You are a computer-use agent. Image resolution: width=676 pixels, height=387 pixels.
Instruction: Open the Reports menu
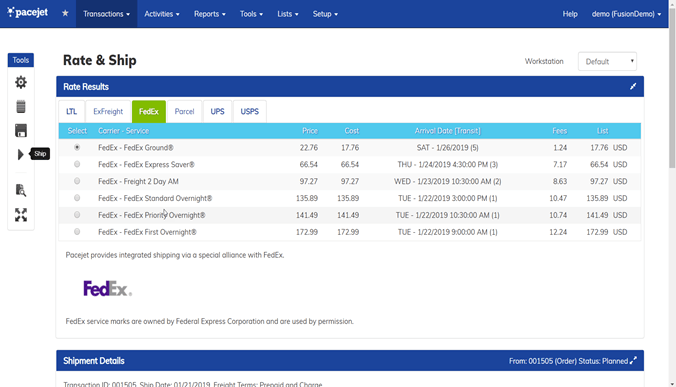[210, 14]
